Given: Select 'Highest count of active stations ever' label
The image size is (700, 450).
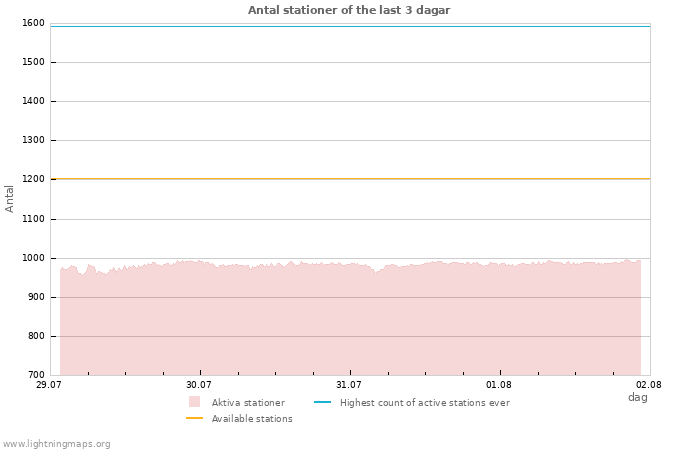Looking at the screenshot, I should coord(424,403).
